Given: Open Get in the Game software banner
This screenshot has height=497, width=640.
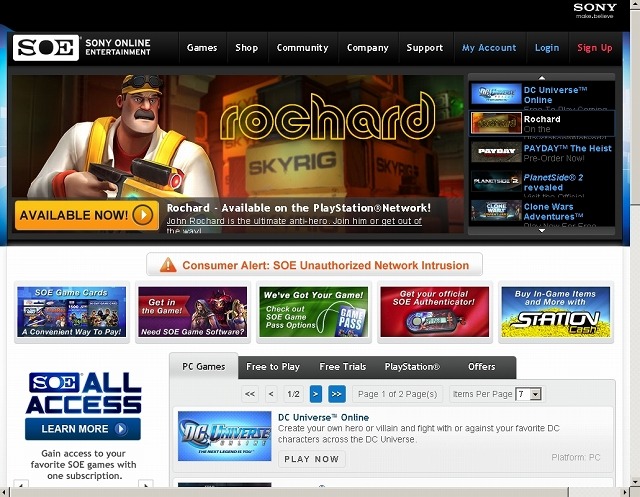Looking at the screenshot, I should coord(193,312).
